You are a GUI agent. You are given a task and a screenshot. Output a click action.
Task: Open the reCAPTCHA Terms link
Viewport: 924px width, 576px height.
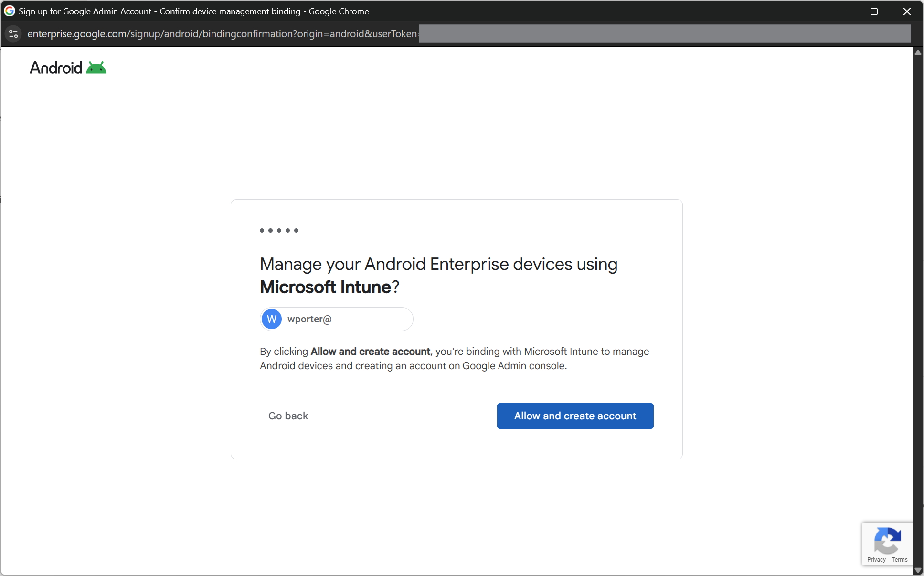click(x=900, y=560)
